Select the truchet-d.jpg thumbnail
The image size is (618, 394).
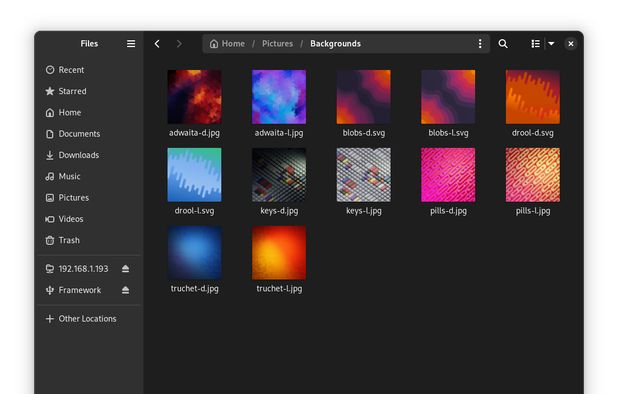click(194, 253)
